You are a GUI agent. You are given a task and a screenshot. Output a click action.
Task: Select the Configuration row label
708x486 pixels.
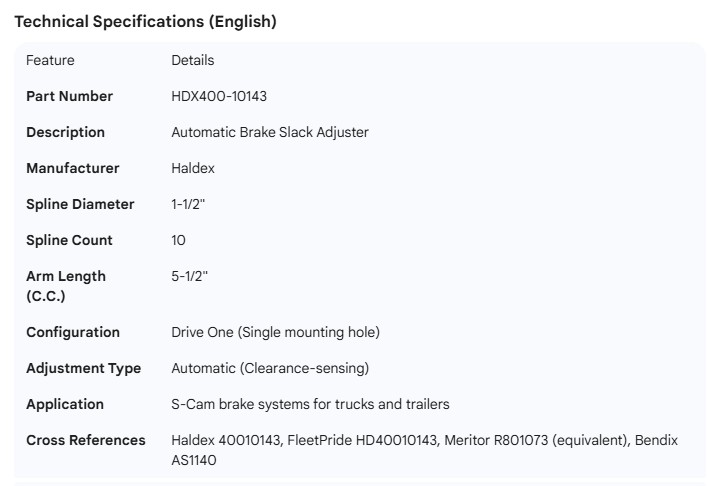tap(73, 332)
